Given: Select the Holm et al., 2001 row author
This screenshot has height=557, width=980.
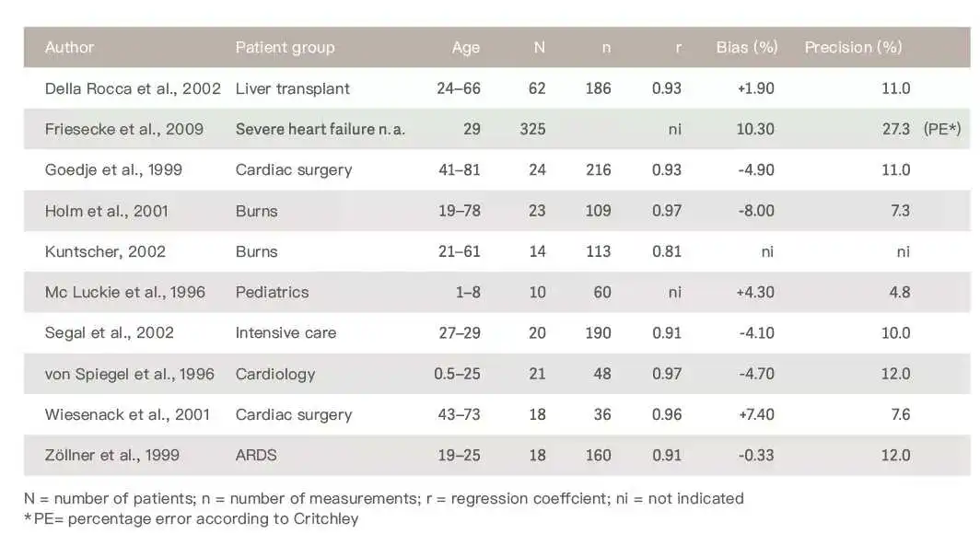Looking at the screenshot, I should [x=107, y=211].
